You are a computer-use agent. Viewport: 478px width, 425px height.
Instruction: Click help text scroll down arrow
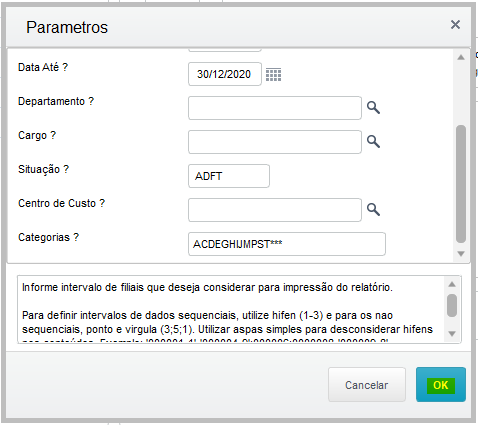[452, 334]
